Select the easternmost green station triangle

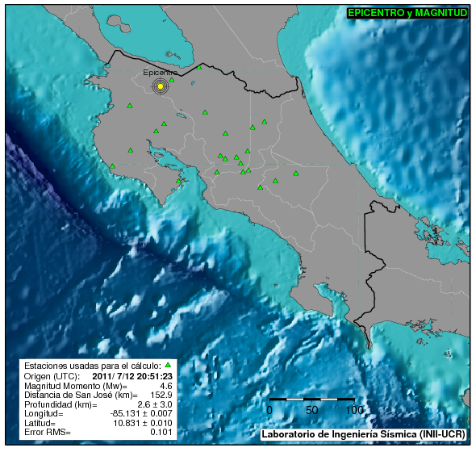coord(296,174)
